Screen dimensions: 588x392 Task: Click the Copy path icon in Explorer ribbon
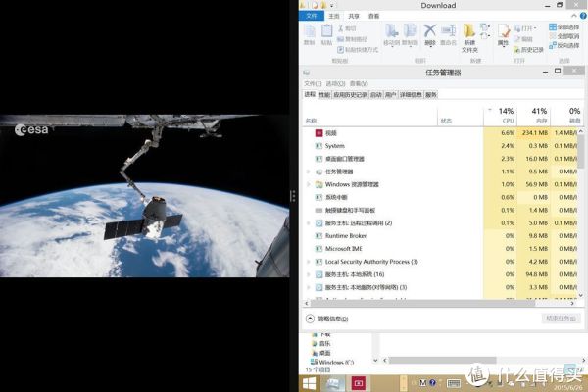pyautogui.click(x=340, y=39)
